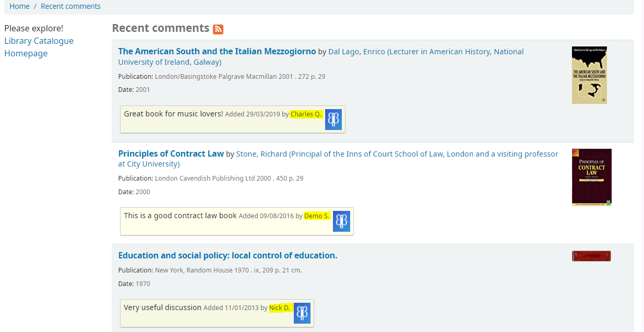Click Nick D.'s blue avatar icon
Viewport: 644px width, 332px height.
point(302,313)
